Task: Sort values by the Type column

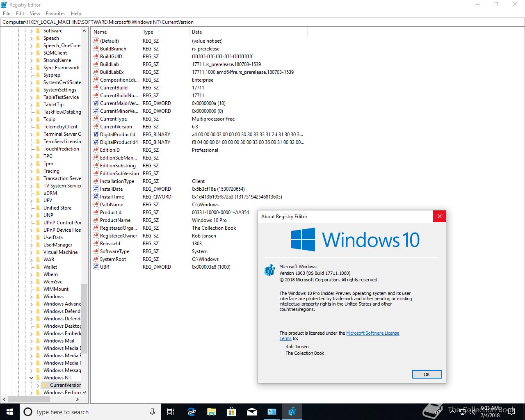Action: click(164, 32)
